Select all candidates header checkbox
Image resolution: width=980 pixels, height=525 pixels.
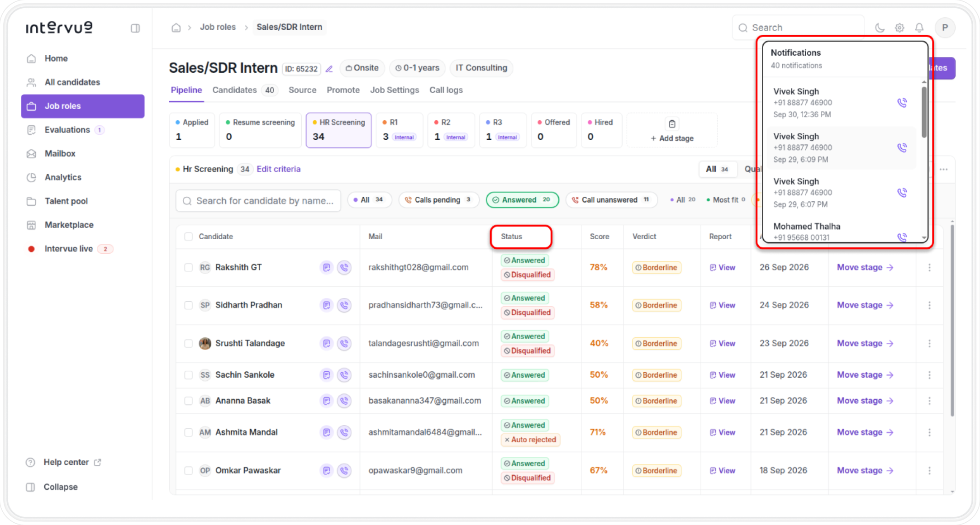coord(189,236)
